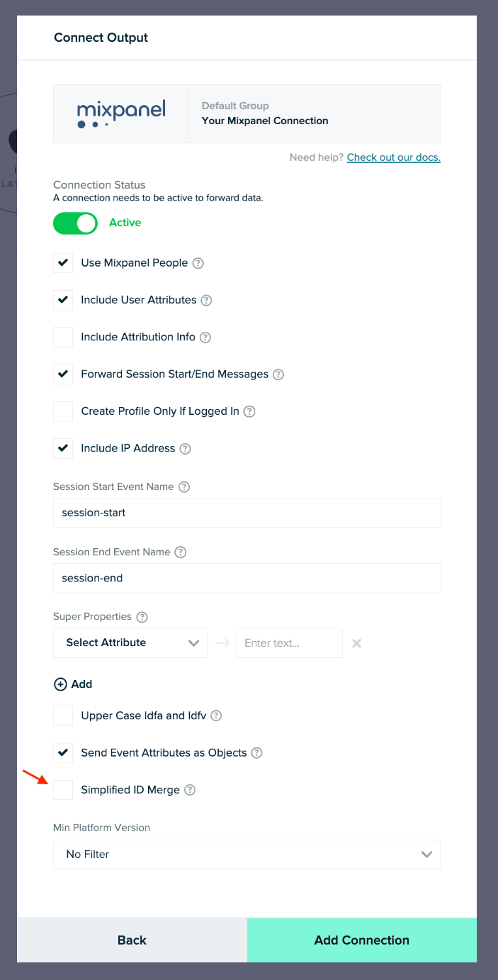Remove super property row with X icon
This screenshot has height=980, width=498.
point(356,643)
